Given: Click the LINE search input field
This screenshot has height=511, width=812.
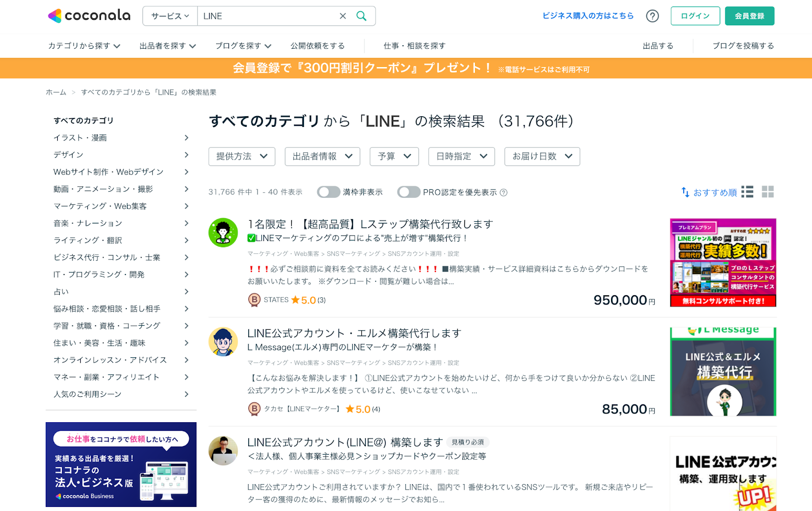Looking at the screenshot, I should point(269,16).
